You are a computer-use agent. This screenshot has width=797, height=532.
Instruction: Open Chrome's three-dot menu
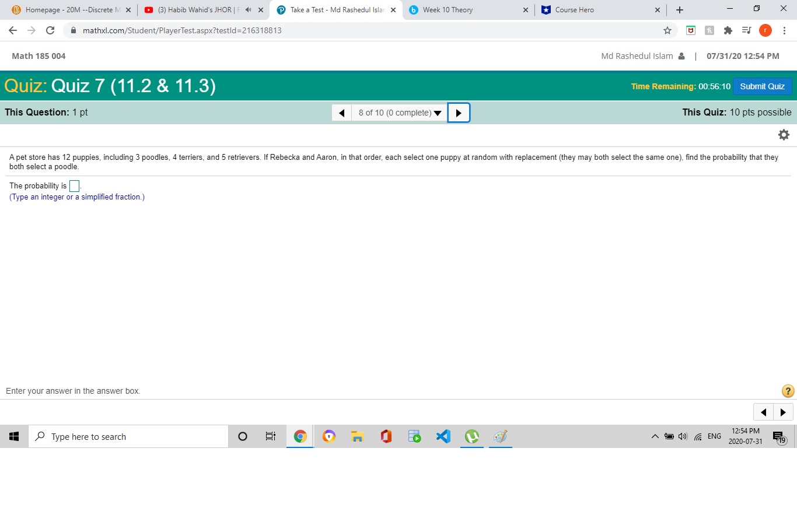point(784,30)
